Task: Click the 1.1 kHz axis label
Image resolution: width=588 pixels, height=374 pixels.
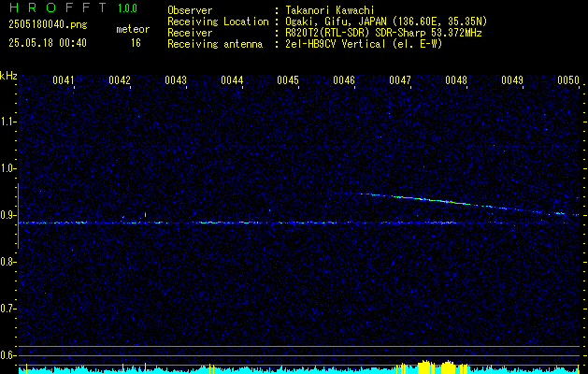Action: click(7, 122)
